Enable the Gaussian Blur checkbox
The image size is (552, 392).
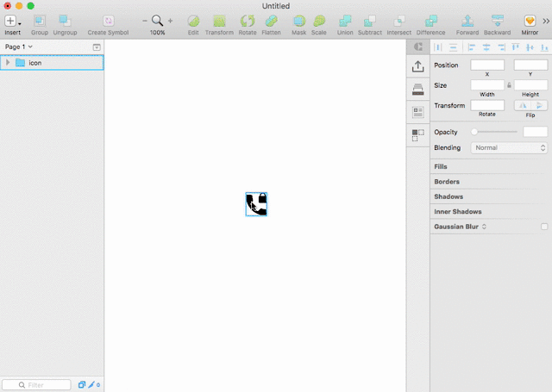544,227
